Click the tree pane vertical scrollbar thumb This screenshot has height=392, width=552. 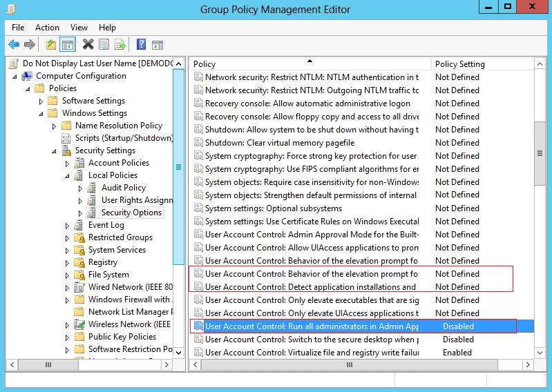(178, 167)
